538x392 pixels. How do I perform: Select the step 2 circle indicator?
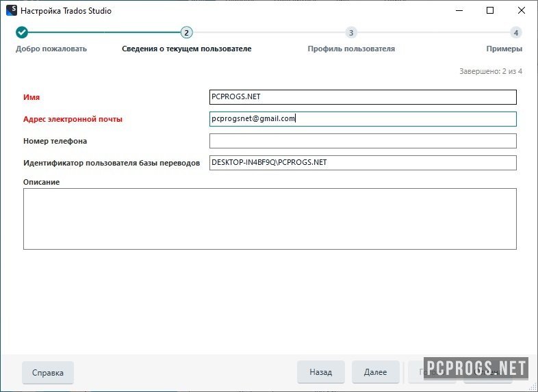coord(186,32)
